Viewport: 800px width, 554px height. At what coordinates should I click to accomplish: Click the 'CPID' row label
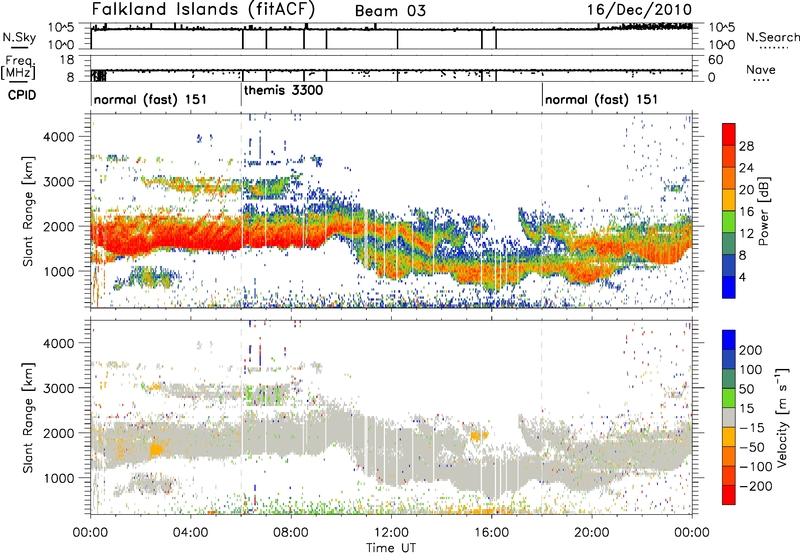[22, 95]
